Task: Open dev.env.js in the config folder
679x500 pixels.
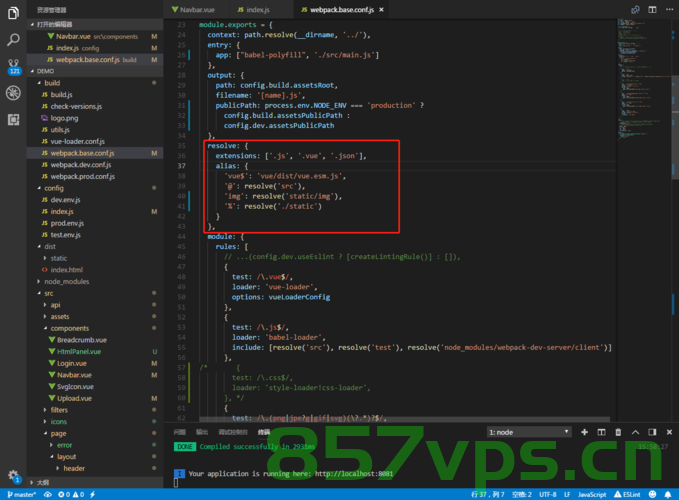Action: tap(95, 200)
